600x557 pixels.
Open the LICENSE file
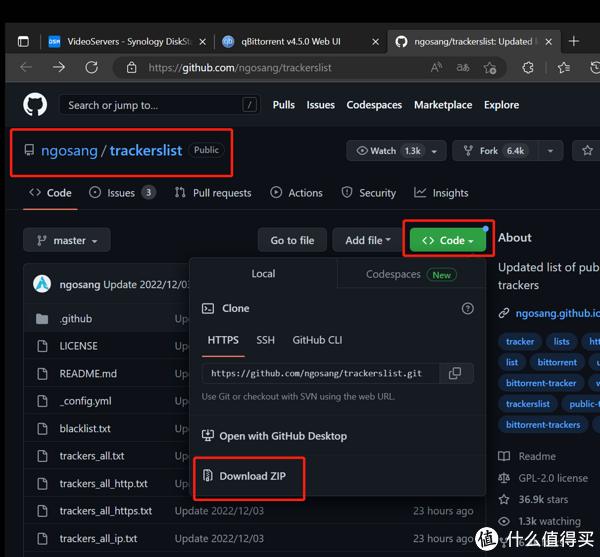coord(78,346)
